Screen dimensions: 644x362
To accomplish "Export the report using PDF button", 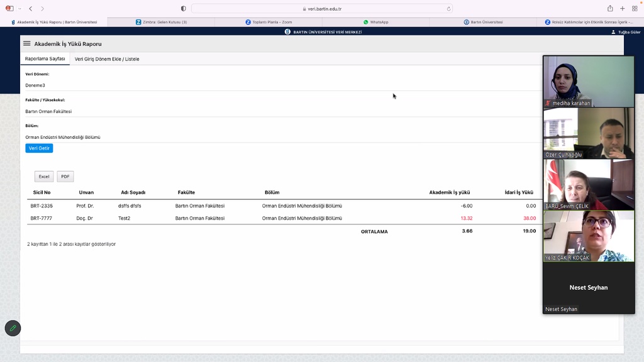I will point(65,177).
